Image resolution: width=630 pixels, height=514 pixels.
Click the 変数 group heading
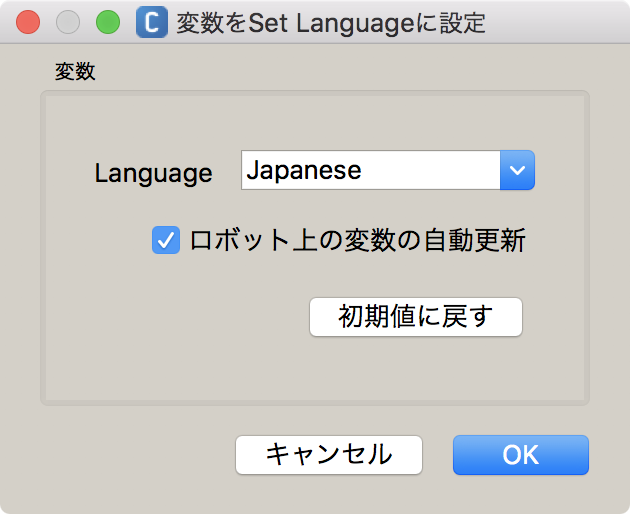coord(75,72)
